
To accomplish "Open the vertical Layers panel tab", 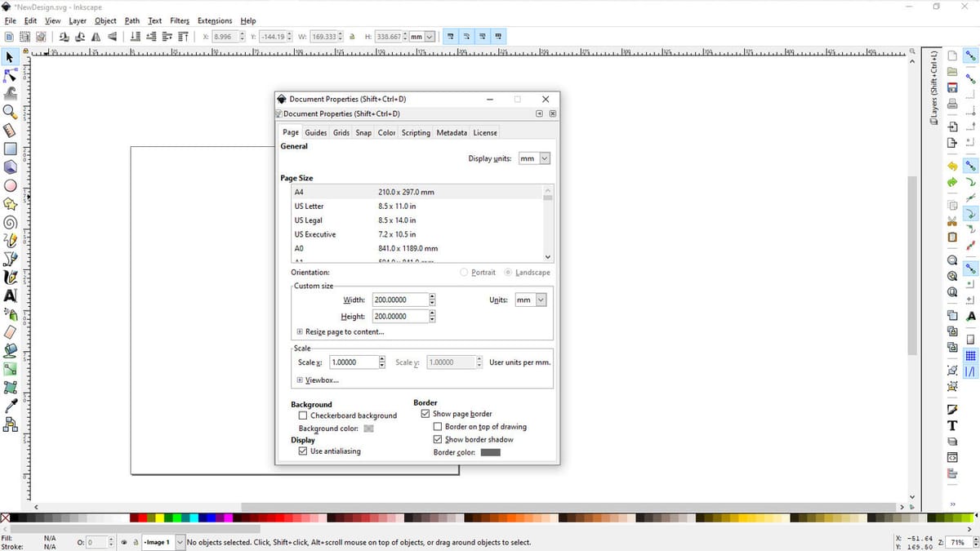I will click(934, 87).
